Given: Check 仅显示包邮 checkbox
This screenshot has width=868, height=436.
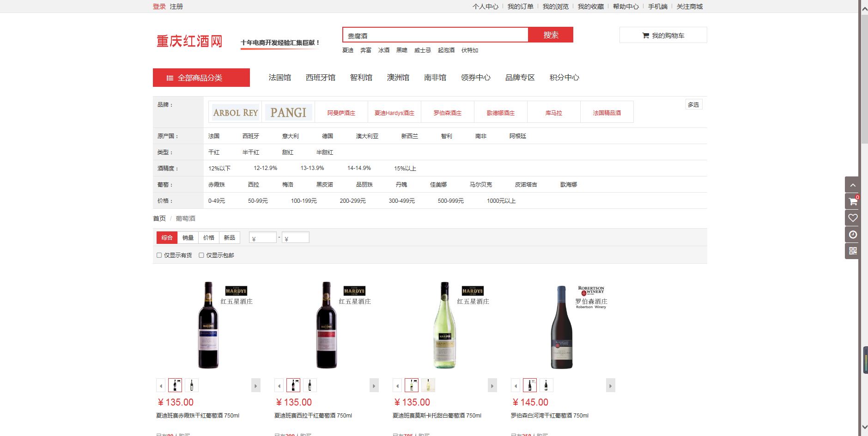Looking at the screenshot, I should [201, 255].
